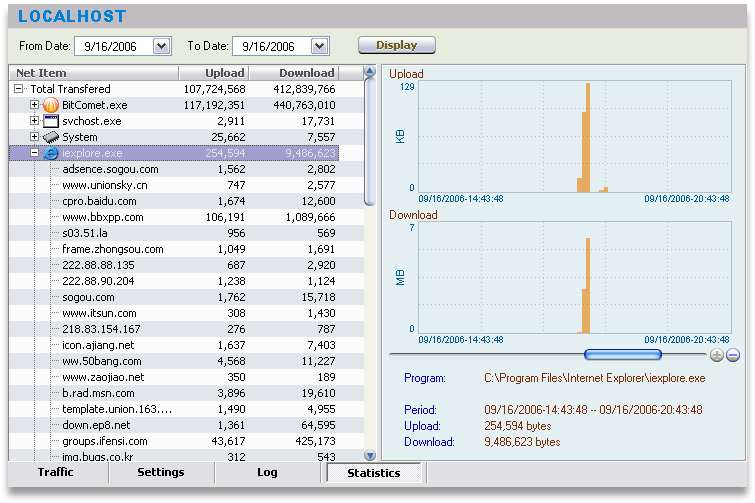Image resolution: width=755 pixels, height=503 pixels.
Task: Select the s03.51.la row
Action: [186, 233]
